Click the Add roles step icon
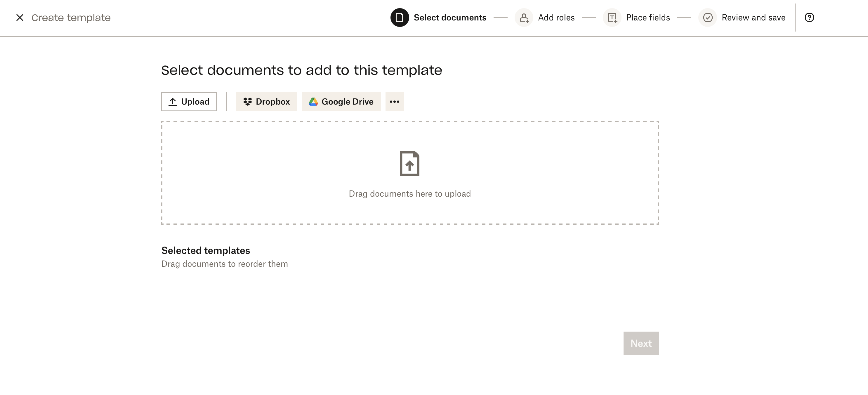 click(x=524, y=17)
